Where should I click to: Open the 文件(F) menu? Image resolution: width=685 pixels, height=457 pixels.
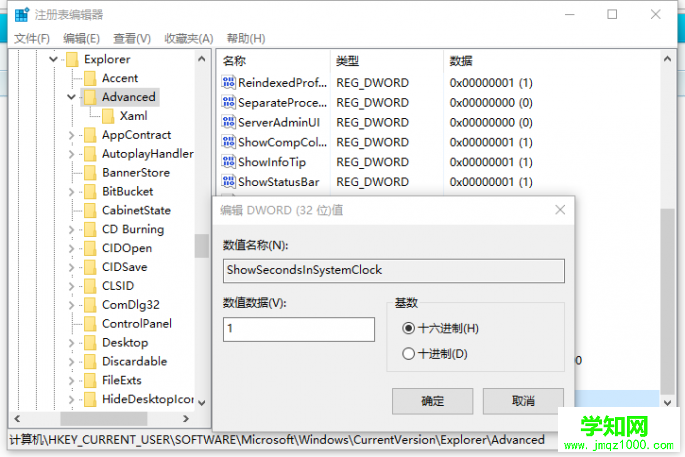(32, 38)
